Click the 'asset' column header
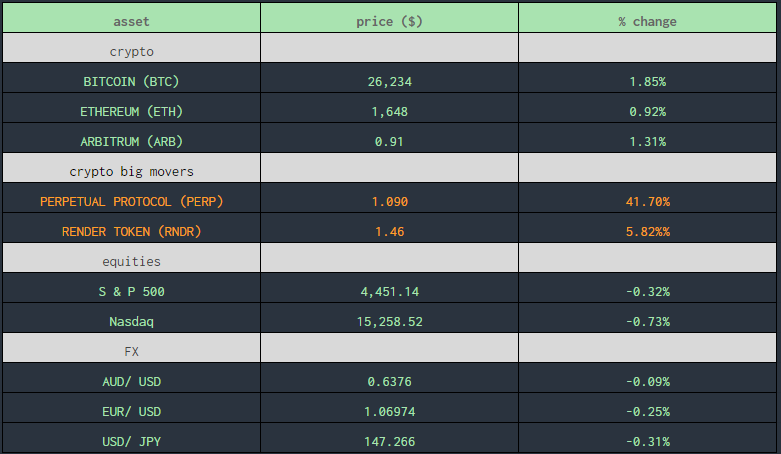 coord(131,18)
